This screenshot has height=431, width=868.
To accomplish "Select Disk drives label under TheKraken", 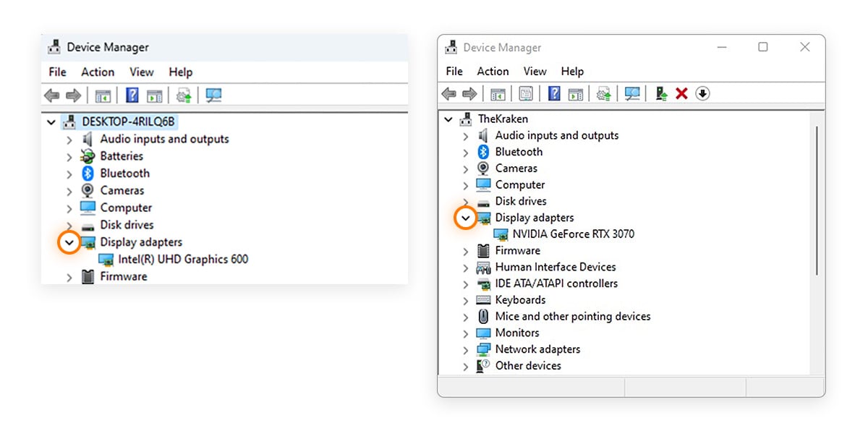I will (521, 201).
